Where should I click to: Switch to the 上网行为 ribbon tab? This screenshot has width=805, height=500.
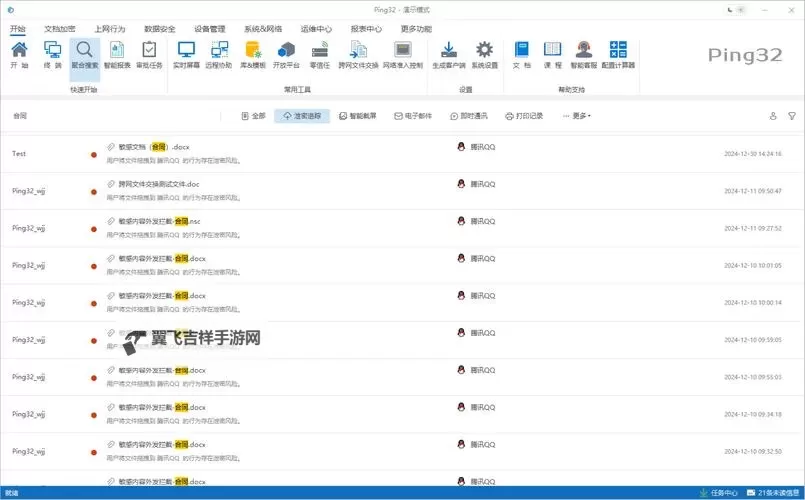coord(109,29)
